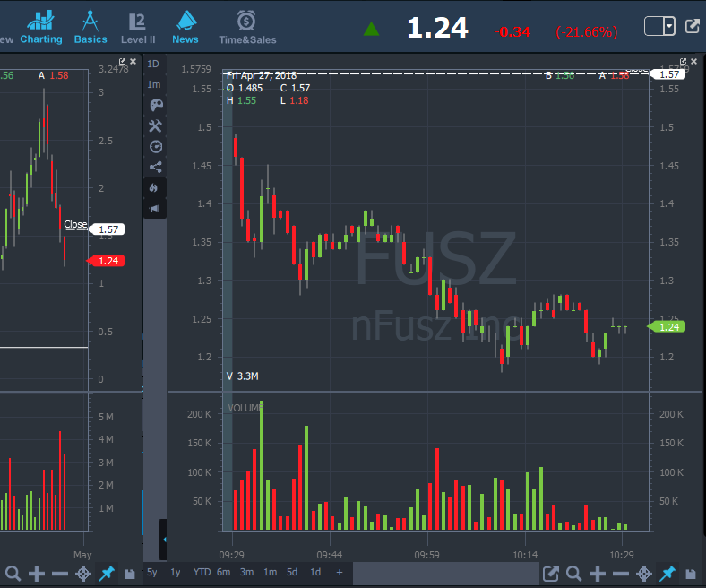Set range to 1y
The height and width of the screenshot is (588, 706).
pyautogui.click(x=175, y=572)
